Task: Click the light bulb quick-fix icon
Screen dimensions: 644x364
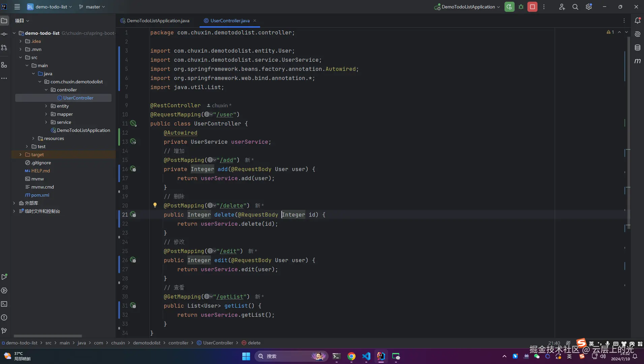Action: pos(155,205)
